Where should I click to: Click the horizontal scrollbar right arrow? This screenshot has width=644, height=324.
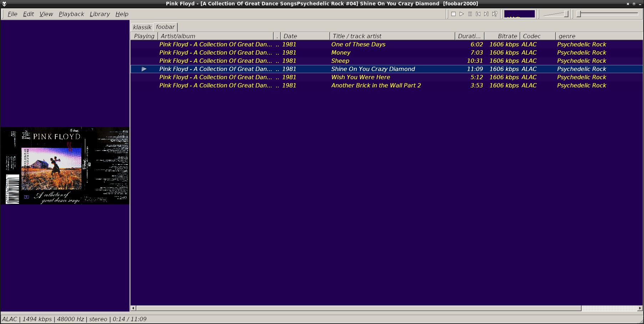(640, 308)
